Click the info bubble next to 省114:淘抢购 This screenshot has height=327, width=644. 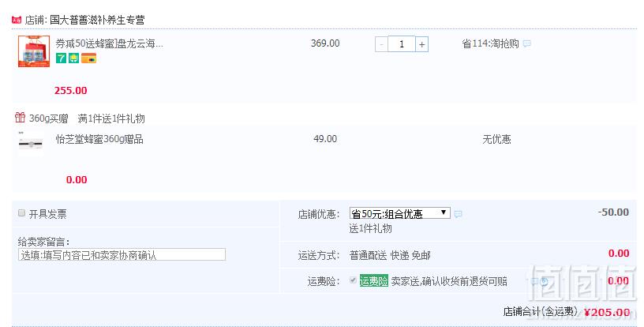pos(526,43)
